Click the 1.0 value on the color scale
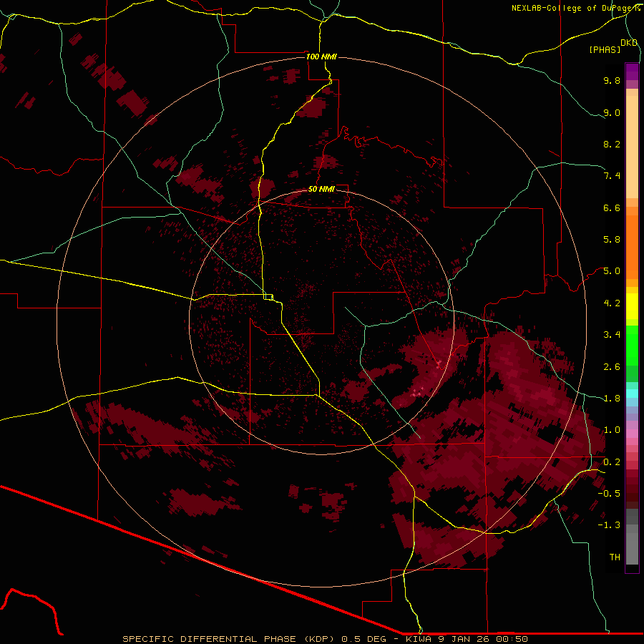Image resolution: width=644 pixels, height=644 pixels. (612, 430)
